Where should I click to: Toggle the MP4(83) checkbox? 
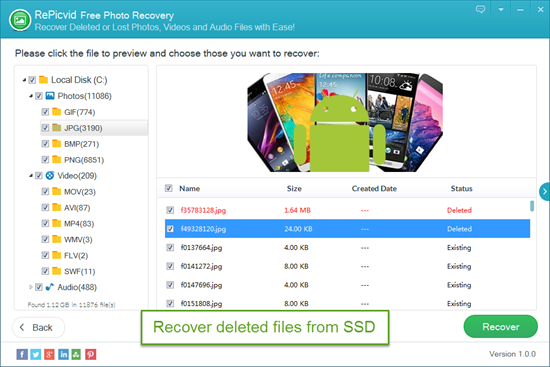point(45,223)
